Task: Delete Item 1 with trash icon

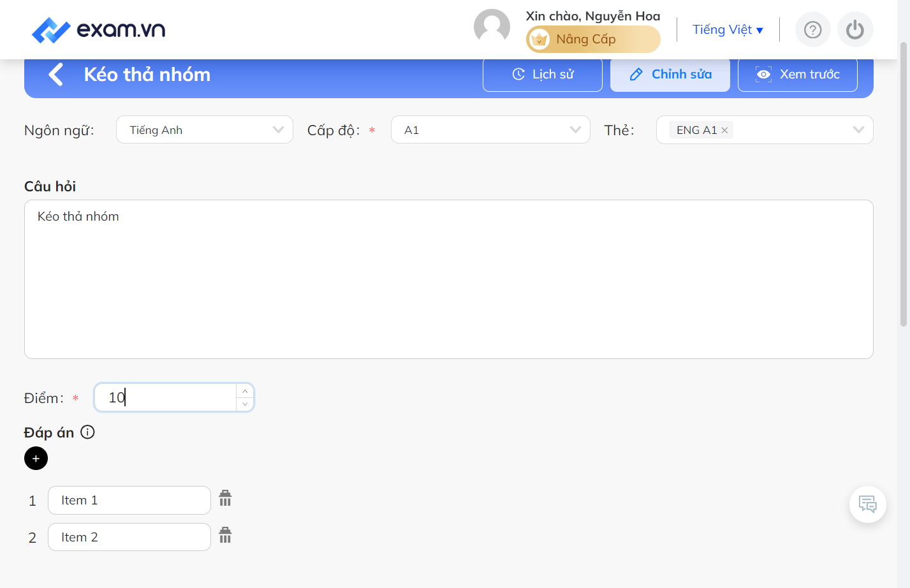Action: 225,498
